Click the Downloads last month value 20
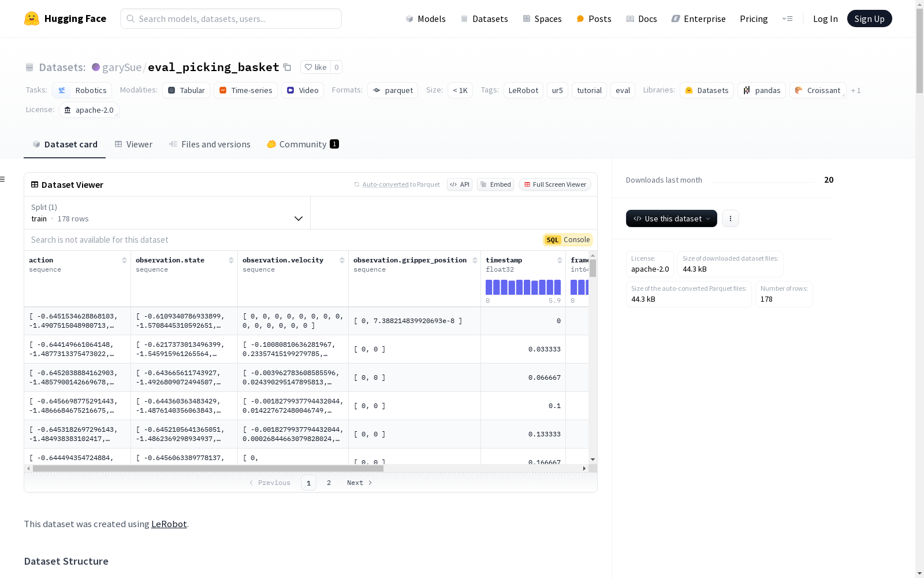 829,180
